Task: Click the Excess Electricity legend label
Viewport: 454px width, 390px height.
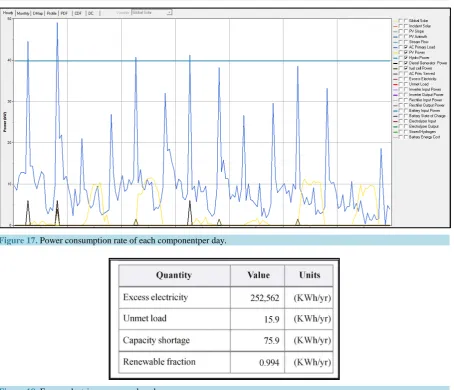Action: coord(423,79)
